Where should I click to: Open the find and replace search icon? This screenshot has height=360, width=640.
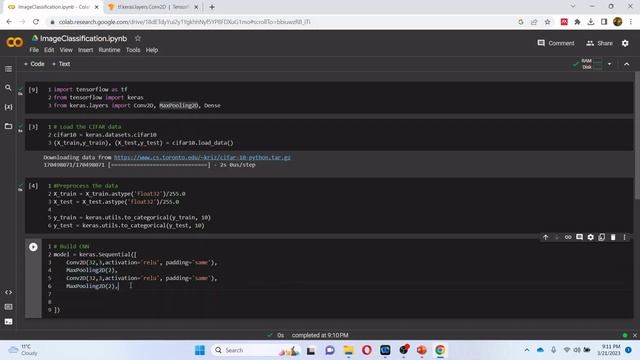8,88
